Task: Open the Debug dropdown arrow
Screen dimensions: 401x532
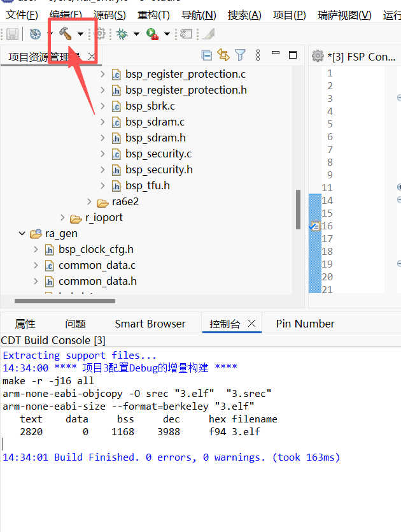Action: pos(136,34)
